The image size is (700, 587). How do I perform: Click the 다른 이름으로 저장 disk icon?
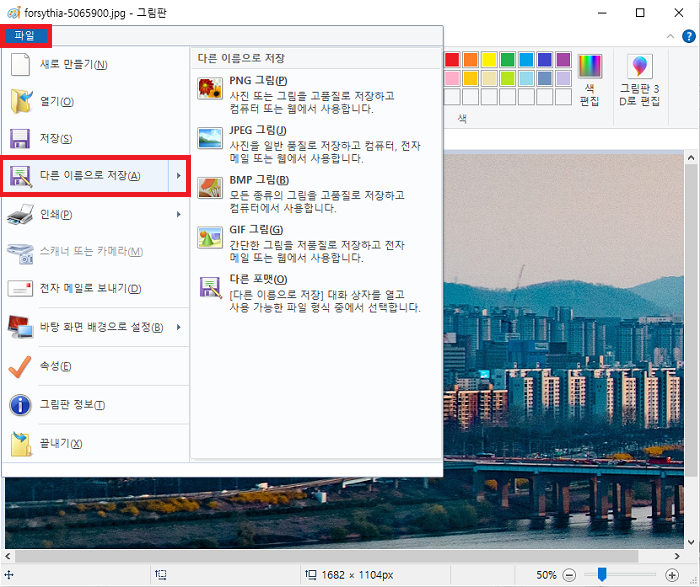click(21, 176)
